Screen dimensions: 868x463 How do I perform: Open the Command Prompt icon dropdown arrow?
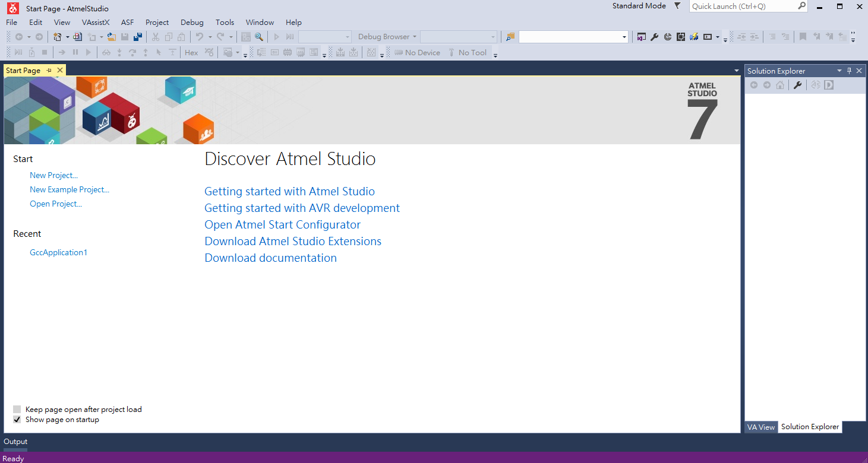click(x=718, y=37)
